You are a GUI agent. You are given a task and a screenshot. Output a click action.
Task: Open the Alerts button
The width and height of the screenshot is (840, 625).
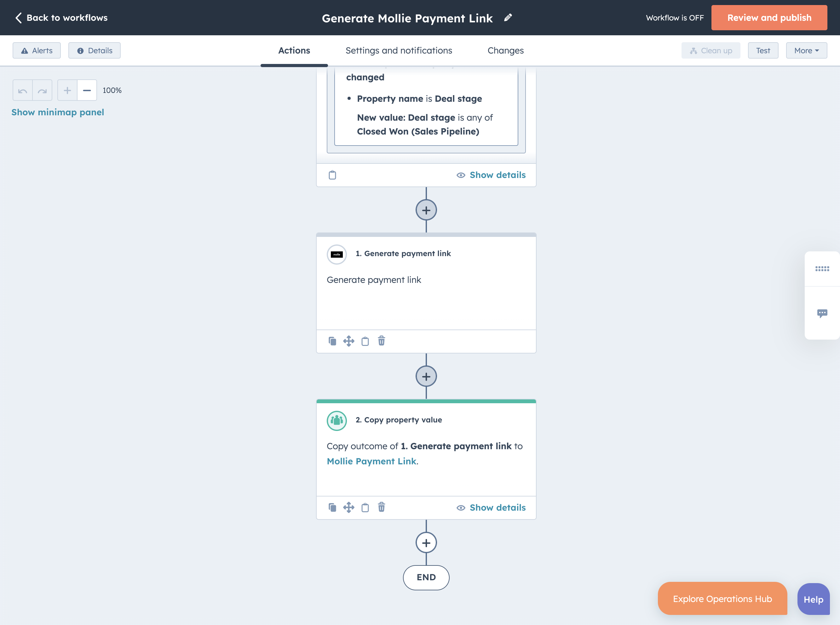point(37,51)
